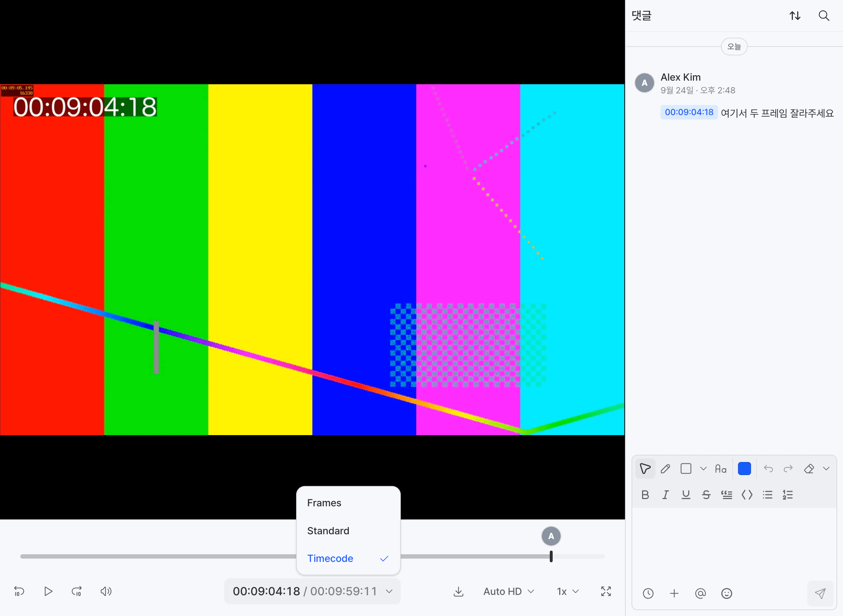Screen dimensions: 843x616
Task: Choose Timecode time format
Action: [348, 558]
